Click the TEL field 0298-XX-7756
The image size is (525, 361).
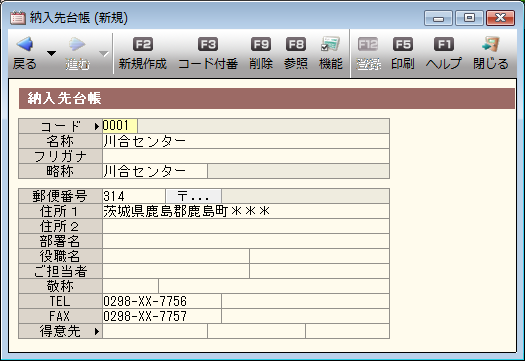tap(162, 301)
